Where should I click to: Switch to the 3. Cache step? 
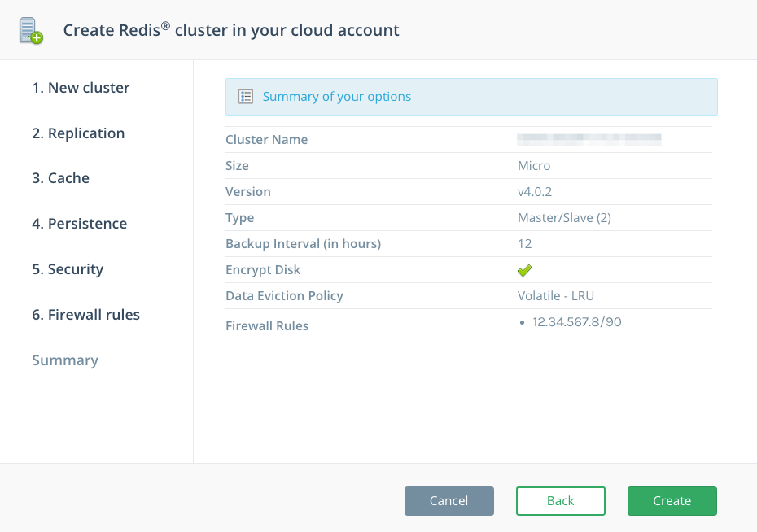60,178
